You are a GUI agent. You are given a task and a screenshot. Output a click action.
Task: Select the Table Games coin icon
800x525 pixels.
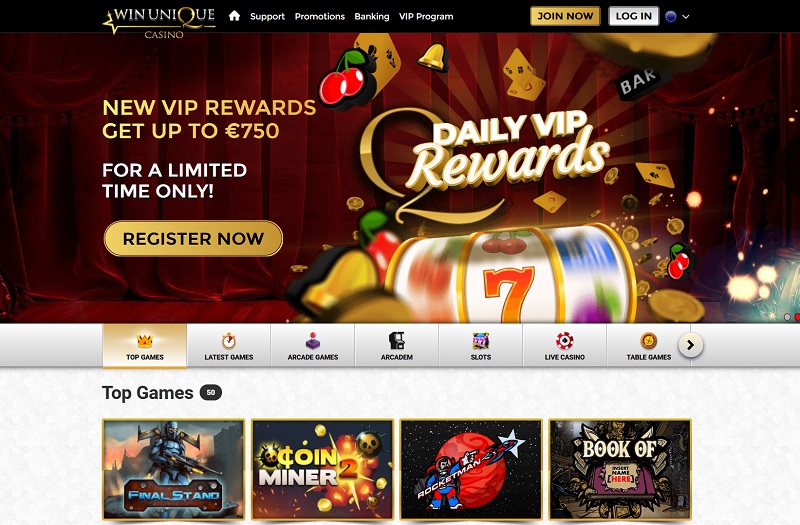(x=648, y=341)
